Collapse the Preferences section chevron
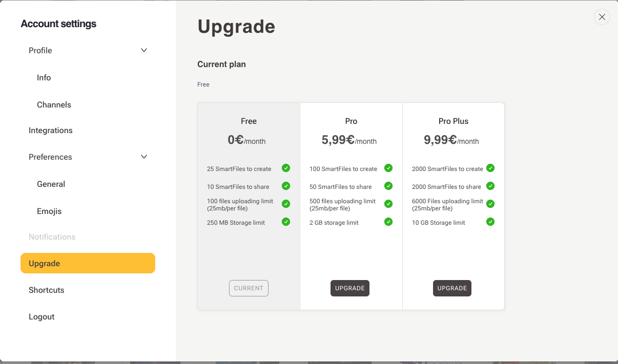Screen dimensions: 618x364 (x=144, y=157)
